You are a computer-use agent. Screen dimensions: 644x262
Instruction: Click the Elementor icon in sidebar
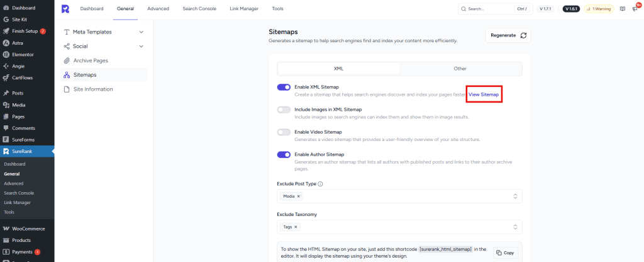click(5, 54)
